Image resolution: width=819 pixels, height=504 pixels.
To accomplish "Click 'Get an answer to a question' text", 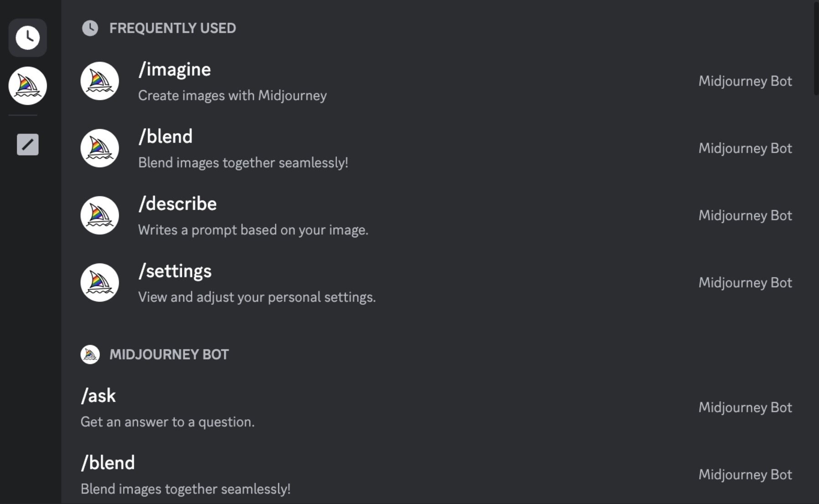I will point(167,422).
